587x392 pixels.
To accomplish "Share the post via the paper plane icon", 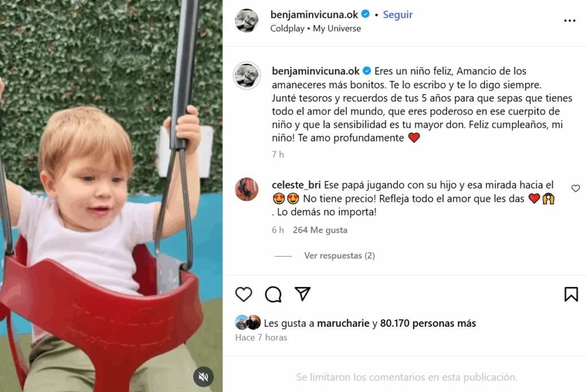I will 303,294.
